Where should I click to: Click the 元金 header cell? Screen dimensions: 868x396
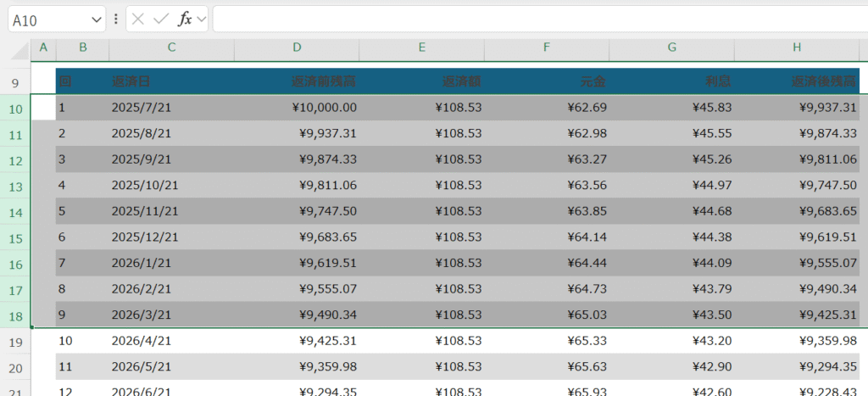click(x=547, y=81)
